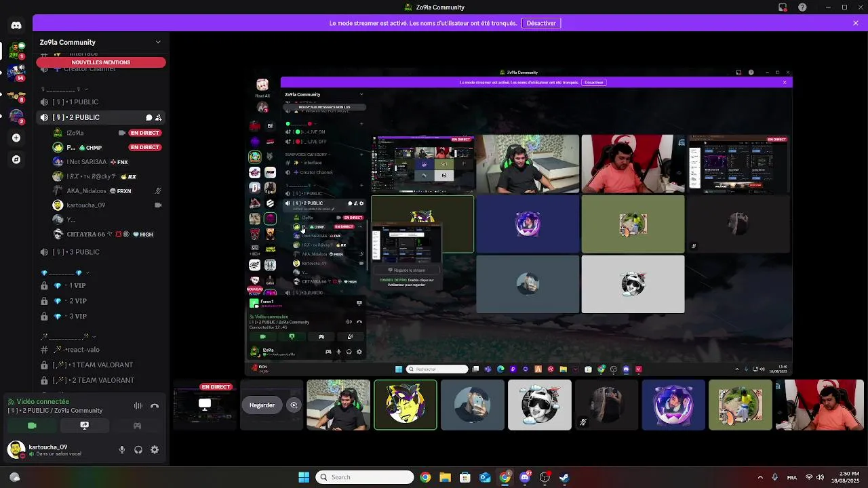Open user settings gear
The image size is (868, 488).
tap(155, 450)
